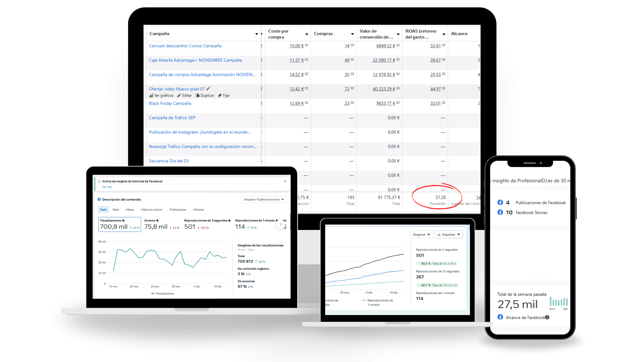Image resolution: width=644 pixels, height=362 pixels.
Task: Click the download icon on Exportar button
Action: [439, 235]
